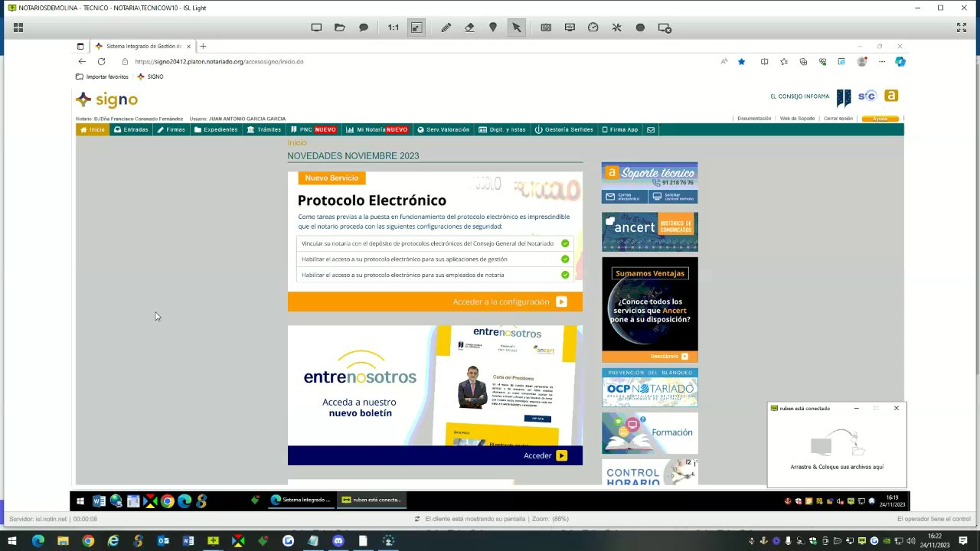This screenshot has width=980, height=551.
Task: Click the monitor/screen sharing icon in ISL toolbar
Action: tap(316, 28)
